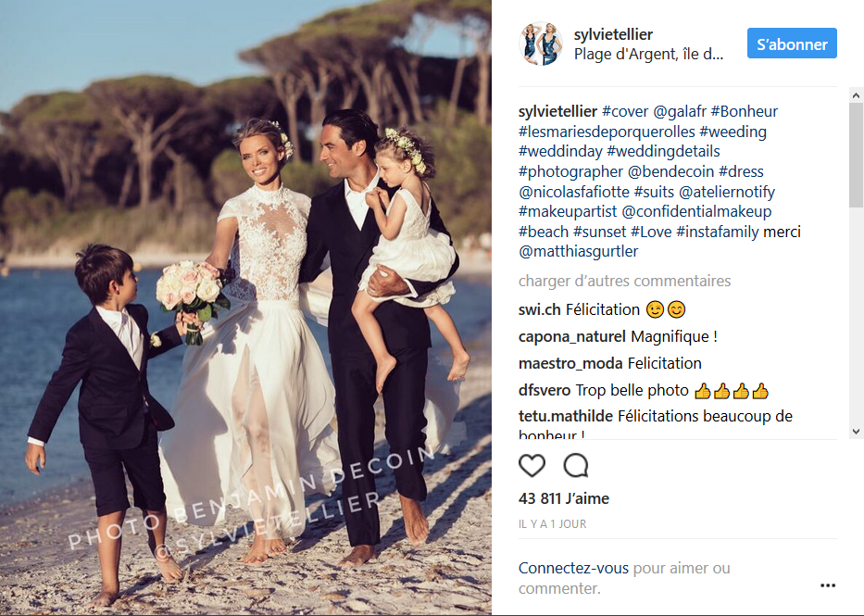The width and height of the screenshot is (864, 616).
Task: Visit the @nicolasfafiotte profile mention
Action: [573, 192]
